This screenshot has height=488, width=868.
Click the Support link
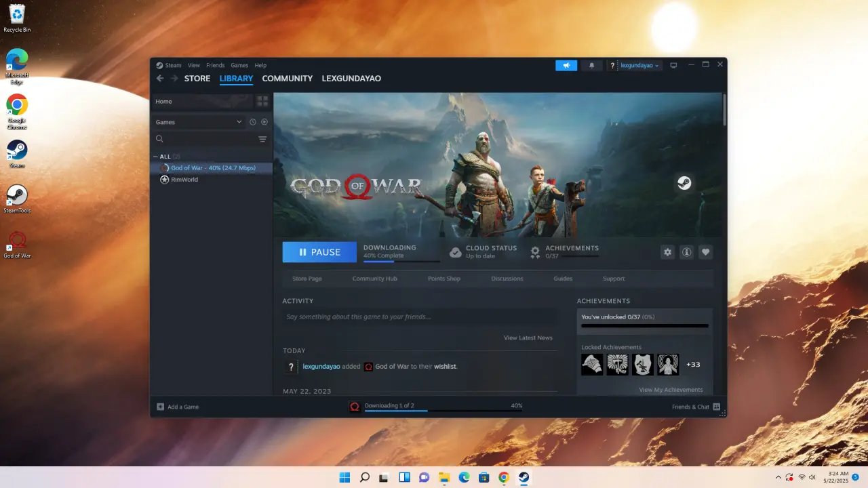[x=614, y=279]
